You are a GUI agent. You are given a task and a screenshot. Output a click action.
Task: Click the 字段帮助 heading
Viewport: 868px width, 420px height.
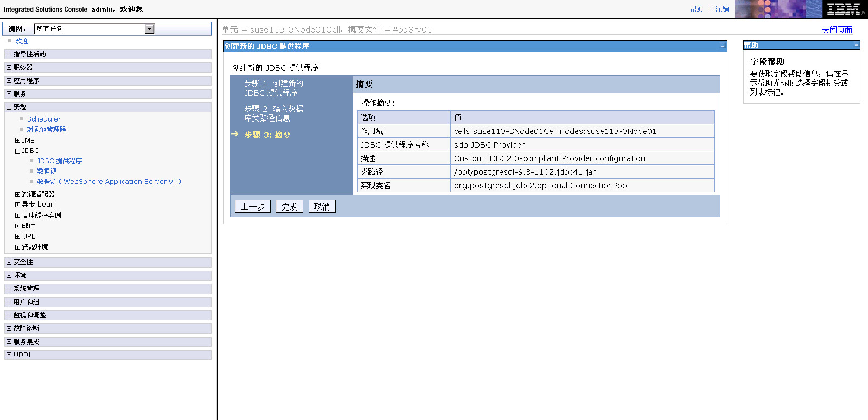click(767, 62)
